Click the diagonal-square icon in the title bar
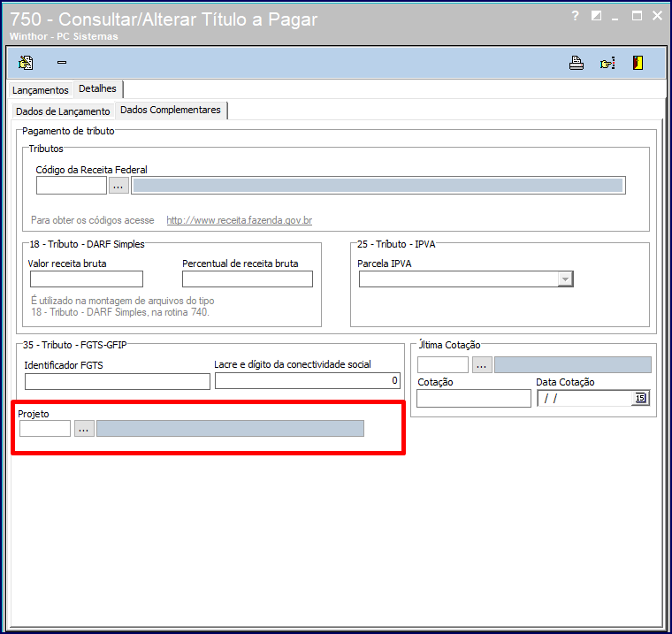Screen dimensions: 672x634 [x=596, y=16]
